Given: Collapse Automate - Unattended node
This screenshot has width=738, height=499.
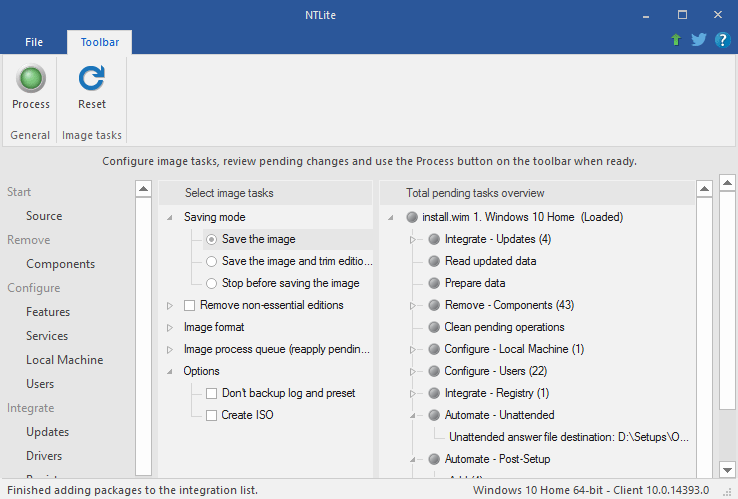Looking at the screenshot, I should pos(412,416).
